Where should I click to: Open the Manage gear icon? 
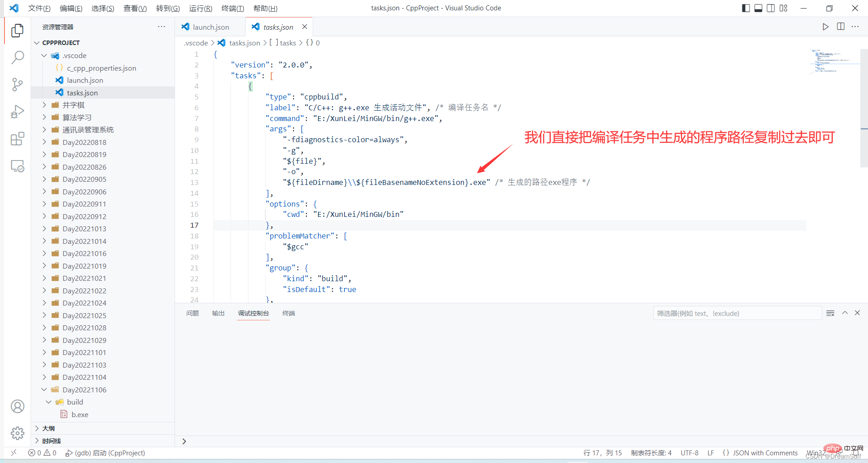17,433
